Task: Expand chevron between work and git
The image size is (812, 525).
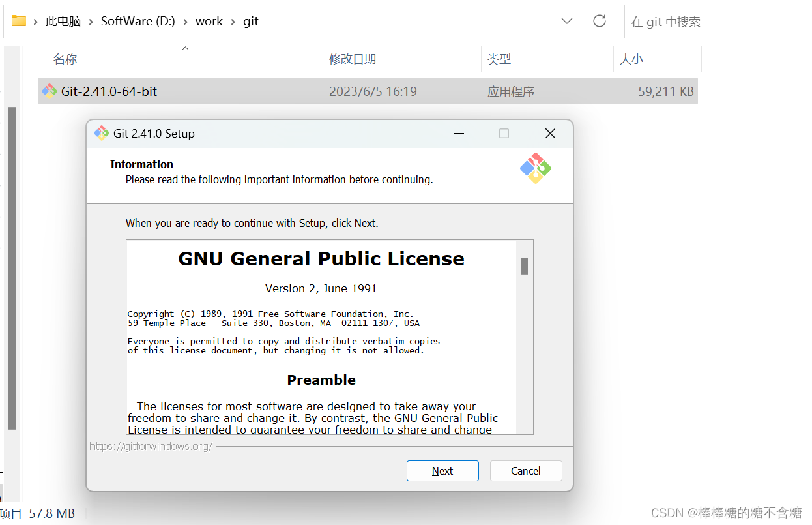Action: (233, 22)
